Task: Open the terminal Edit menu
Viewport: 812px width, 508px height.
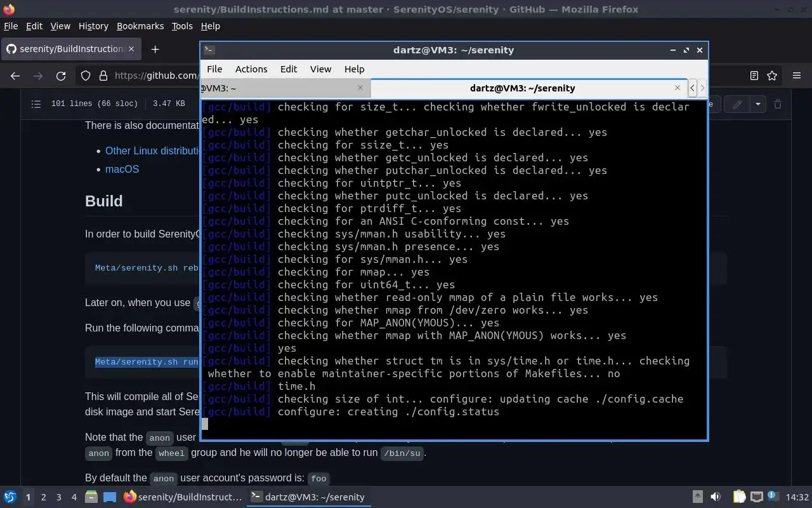Action: 289,69
